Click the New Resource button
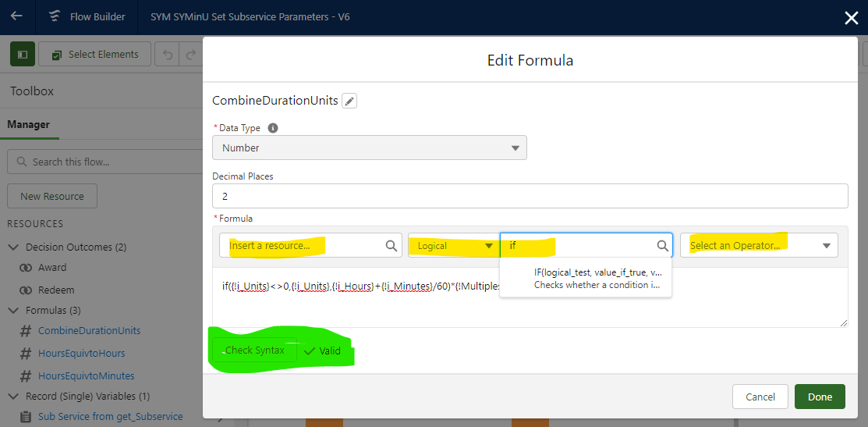Viewport: 868px width, 427px height. click(x=52, y=196)
